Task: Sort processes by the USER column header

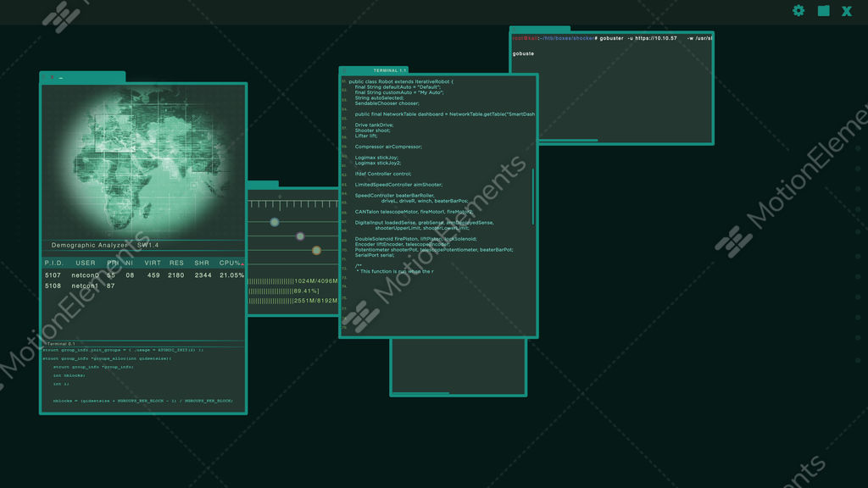Action: click(x=86, y=263)
